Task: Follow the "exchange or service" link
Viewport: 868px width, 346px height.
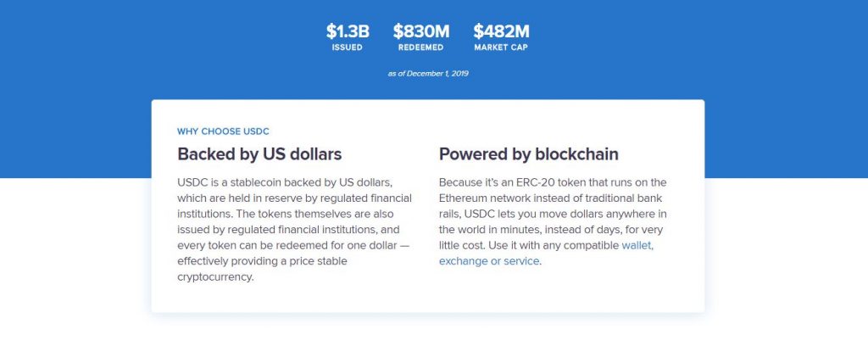Action: [489, 261]
